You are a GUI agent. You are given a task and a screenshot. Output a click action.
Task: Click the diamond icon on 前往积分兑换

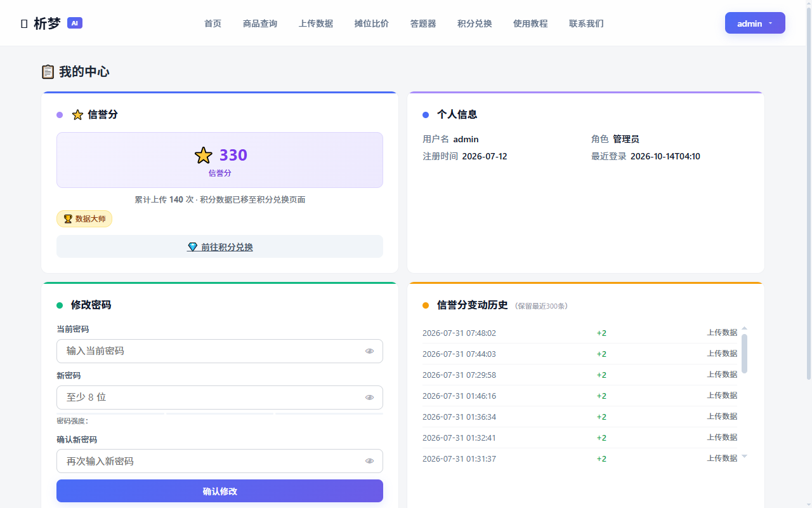[192, 247]
